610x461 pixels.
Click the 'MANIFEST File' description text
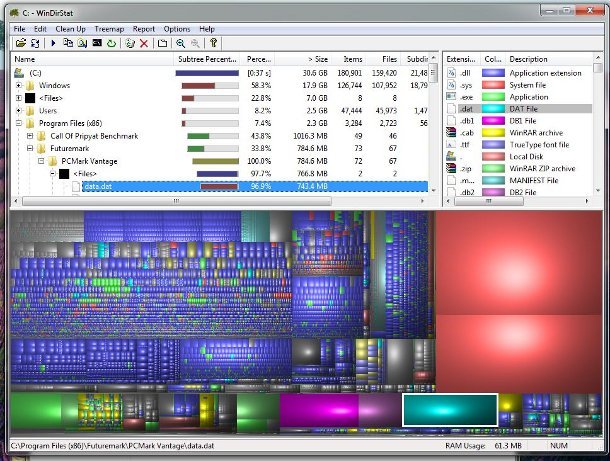pyautogui.click(x=534, y=180)
